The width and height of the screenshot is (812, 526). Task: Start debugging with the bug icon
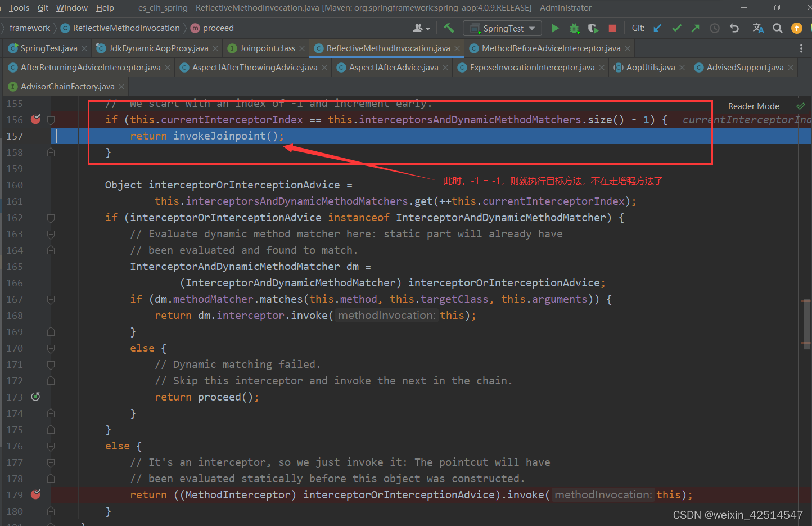point(574,28)
